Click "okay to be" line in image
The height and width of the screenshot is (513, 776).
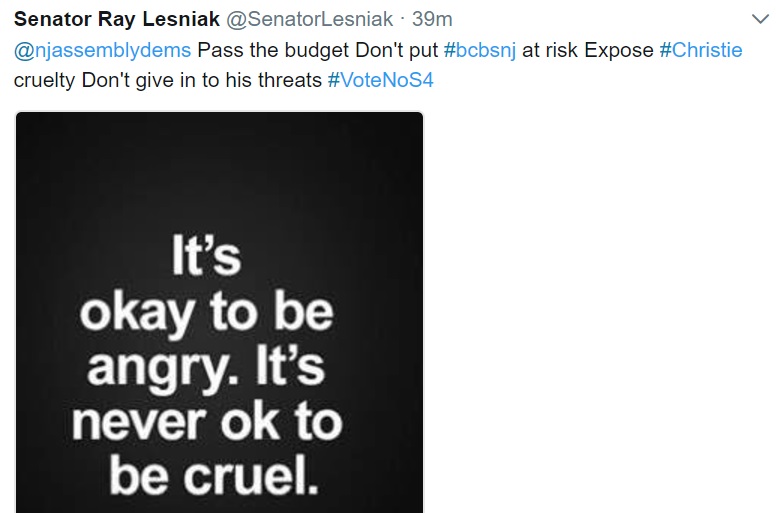coord(206,313)
